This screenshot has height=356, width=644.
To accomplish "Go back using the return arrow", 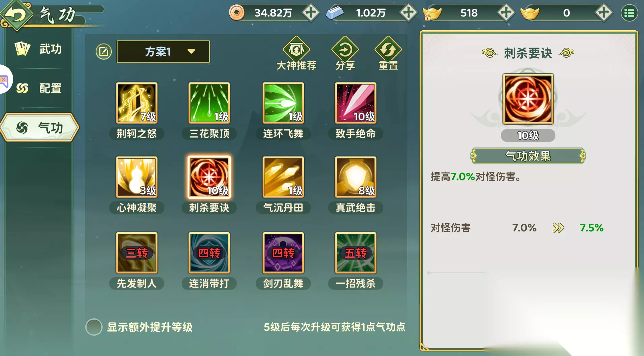I will pos(16,15).
